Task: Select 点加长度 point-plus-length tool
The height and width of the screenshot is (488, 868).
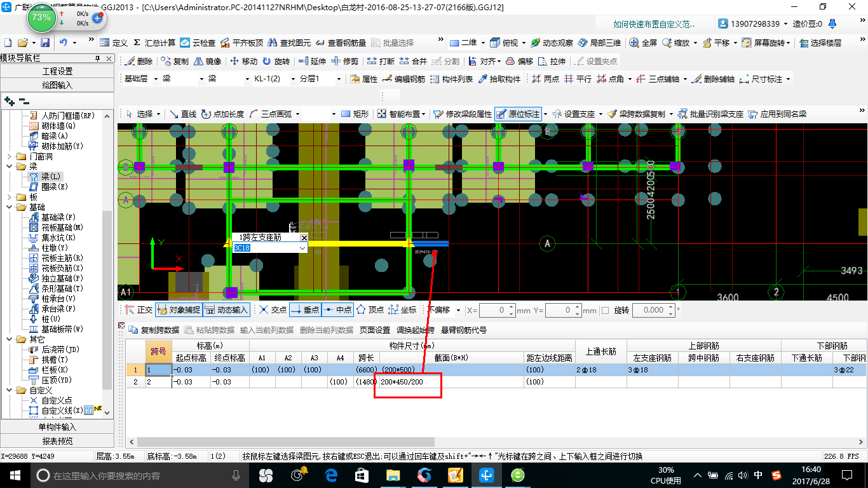Action: pos(222,114)
